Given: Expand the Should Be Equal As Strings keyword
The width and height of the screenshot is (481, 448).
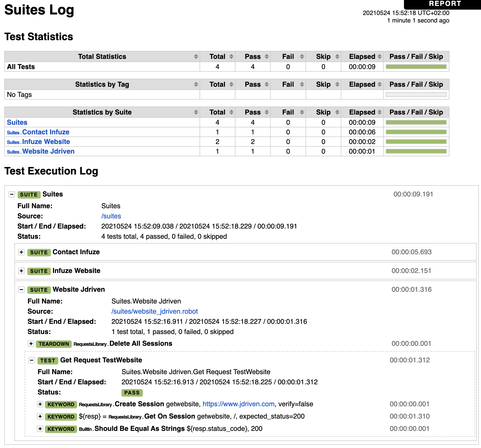Looking at the screenshot, I should [x=40, y=429].
